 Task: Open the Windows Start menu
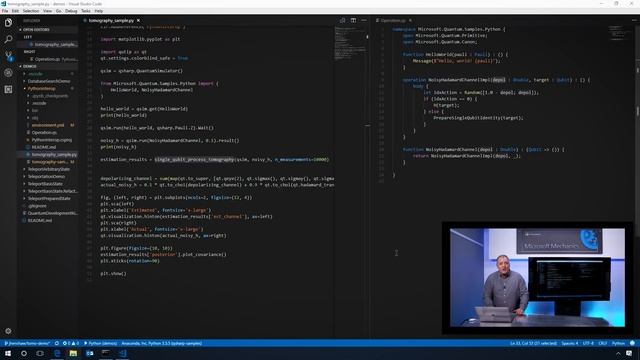point(8,353)
